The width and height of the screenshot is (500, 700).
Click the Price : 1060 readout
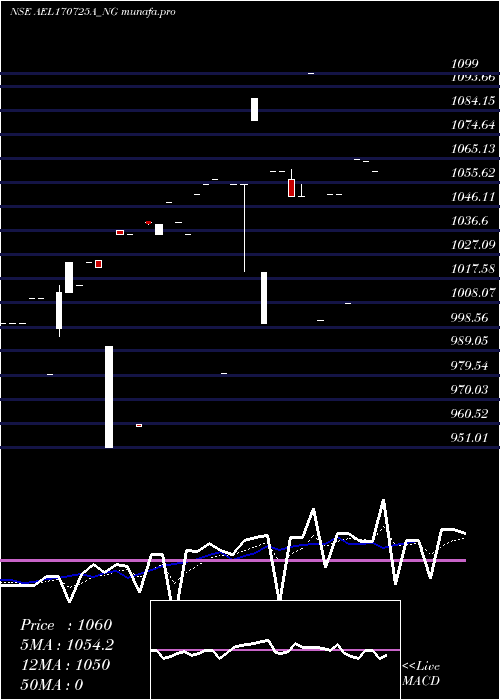pyautogui.click(x=66, y=625)
